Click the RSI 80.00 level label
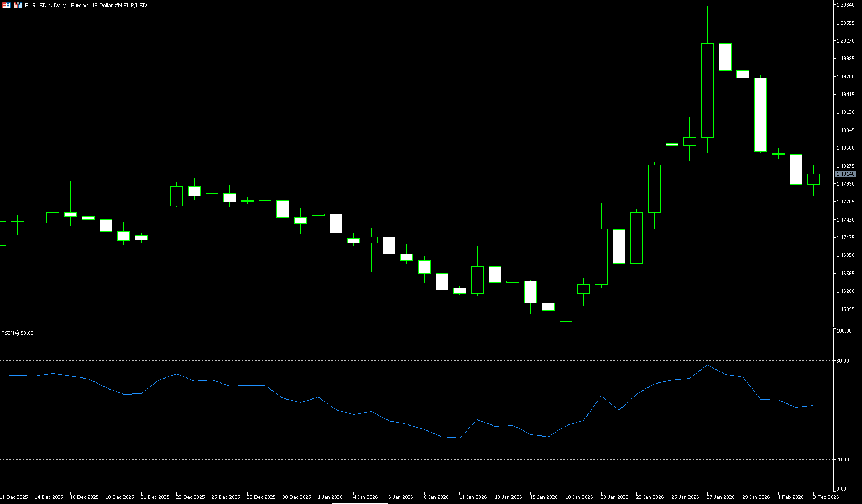Screen dimensions: 862x504 pos(843,361)
